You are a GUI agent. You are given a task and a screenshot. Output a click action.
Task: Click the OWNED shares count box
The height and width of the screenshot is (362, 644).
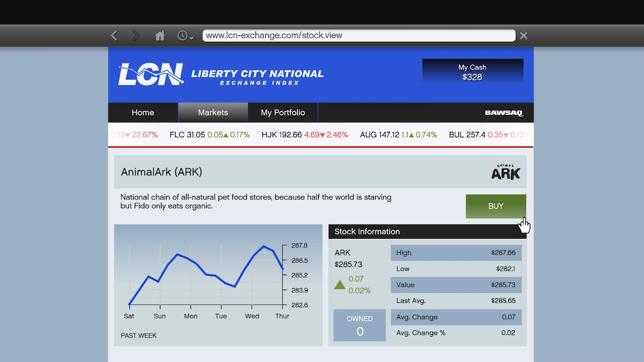(x=360, y=326)
